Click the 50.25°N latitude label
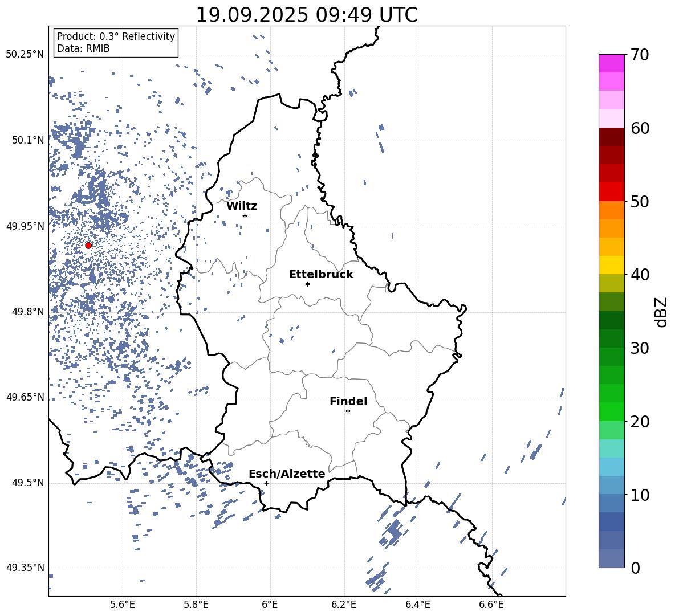This screenshot has height=616, width=675. point(25,55)
